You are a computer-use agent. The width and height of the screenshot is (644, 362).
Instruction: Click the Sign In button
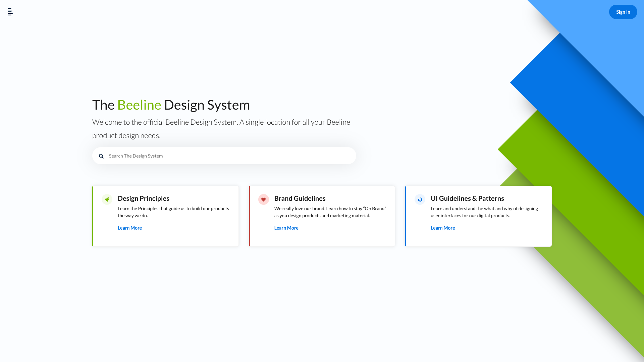point(623,12)
